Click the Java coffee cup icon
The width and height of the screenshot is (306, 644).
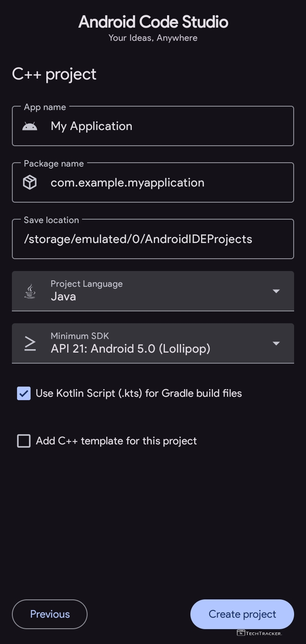click(30, 291)
